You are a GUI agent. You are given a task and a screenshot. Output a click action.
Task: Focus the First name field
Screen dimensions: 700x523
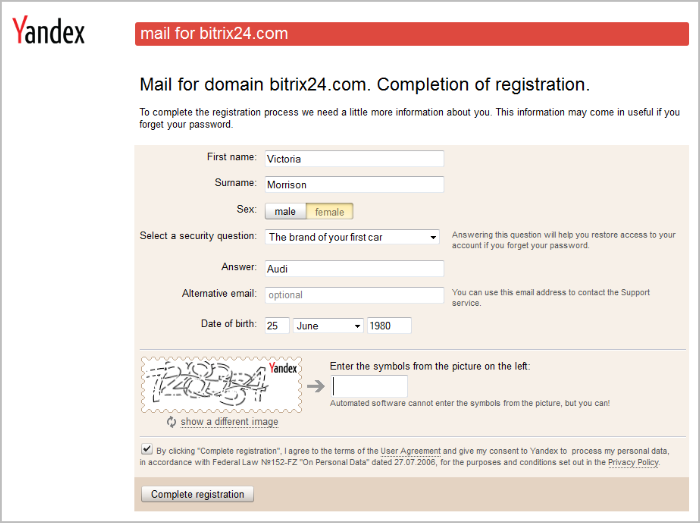click(x=353, y=158)
